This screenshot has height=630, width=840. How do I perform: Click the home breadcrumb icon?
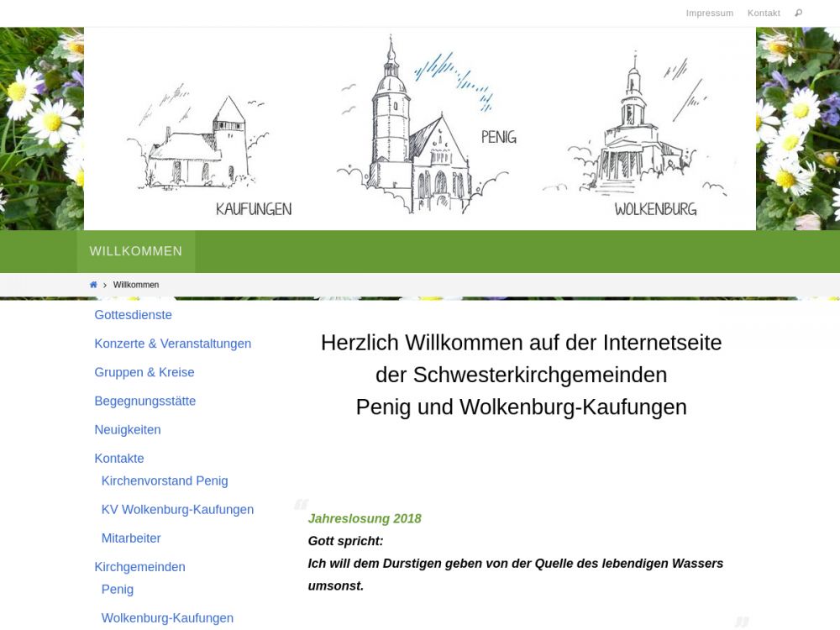[x=93, y=285]
